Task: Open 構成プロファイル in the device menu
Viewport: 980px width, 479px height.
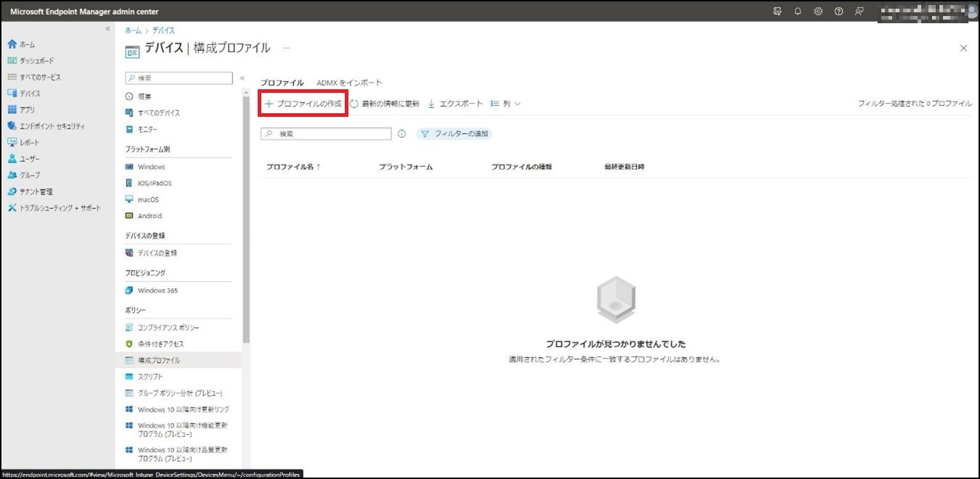Action: coord(179,360)
